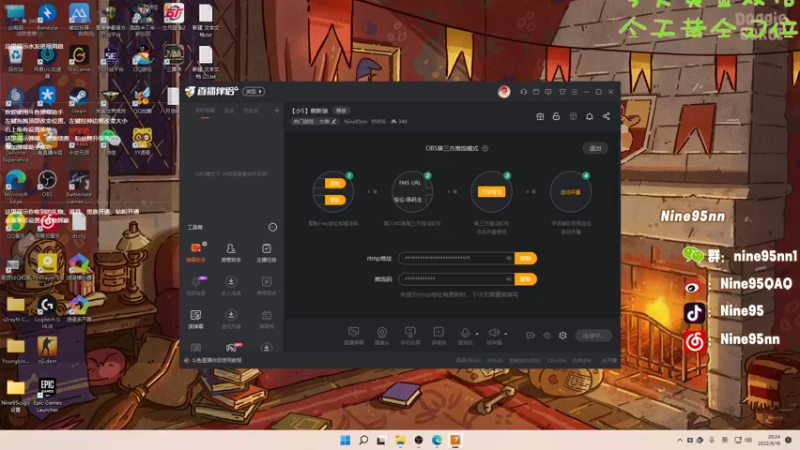Copy the rtmp address with the 复制 button

tap(526, 258)
